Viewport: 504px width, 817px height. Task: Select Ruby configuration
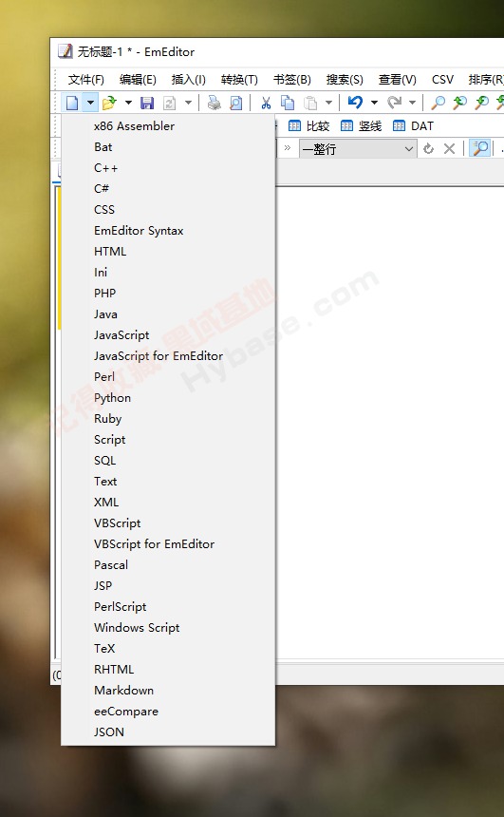(x=168, y=418)
